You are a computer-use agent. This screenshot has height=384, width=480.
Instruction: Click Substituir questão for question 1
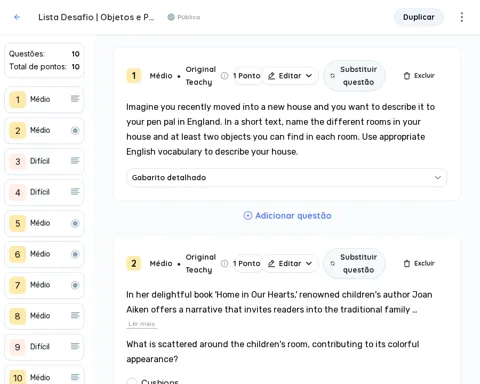[354, 76]
